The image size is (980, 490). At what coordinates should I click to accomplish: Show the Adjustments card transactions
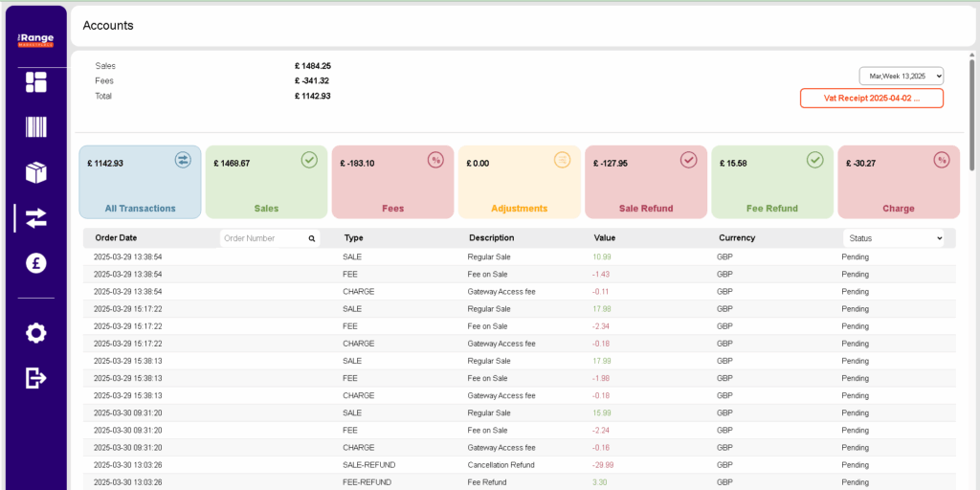click(x=519, y=182)
